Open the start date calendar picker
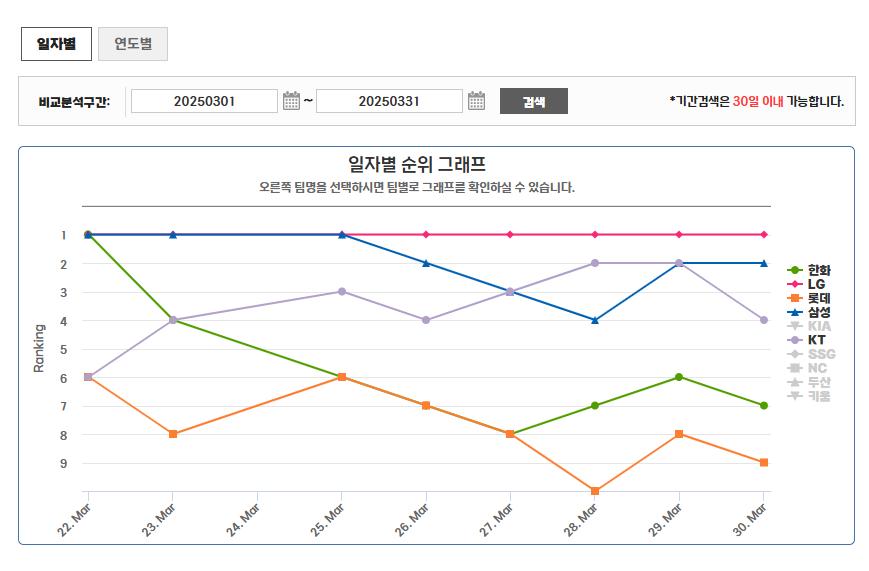The width and height of the screenshot is (869, 571). 291,101
